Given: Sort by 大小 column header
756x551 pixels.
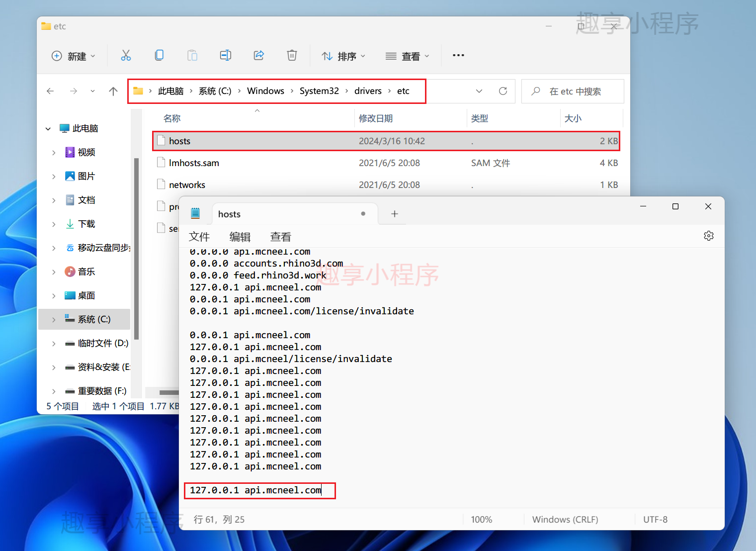Looking at the screenshot, I should pyautogui.click(x=573, y=118).
